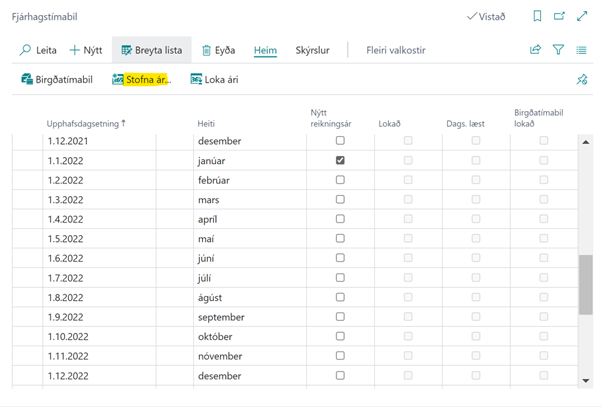Screen dimensions: 602x407
Task: Switch to the Skýrslur tab
Action: [314, 50]
